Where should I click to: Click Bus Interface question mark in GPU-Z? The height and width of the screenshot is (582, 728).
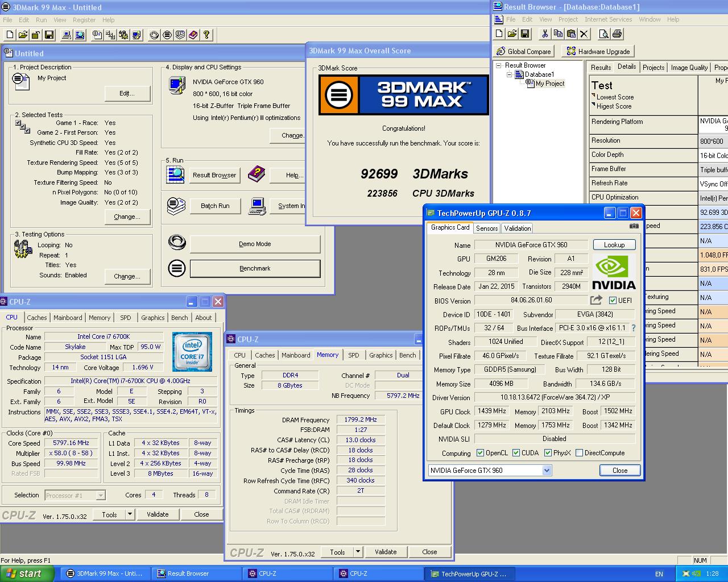pyautogui.click(x=633, y=328)
